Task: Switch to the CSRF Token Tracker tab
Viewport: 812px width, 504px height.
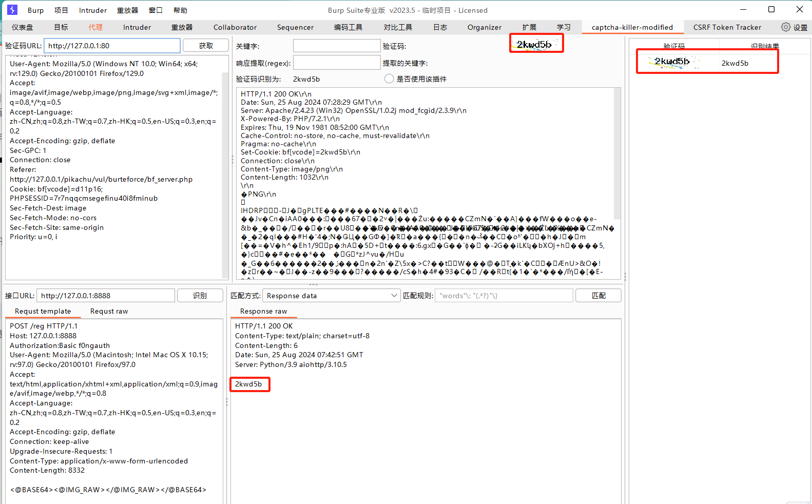Action: click(x=727, y=27)
